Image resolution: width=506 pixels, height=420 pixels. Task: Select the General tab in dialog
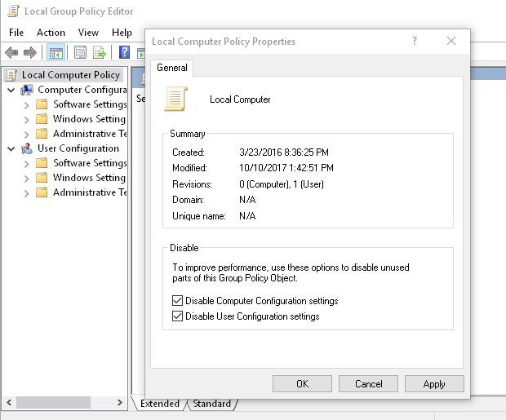(172, 68)
